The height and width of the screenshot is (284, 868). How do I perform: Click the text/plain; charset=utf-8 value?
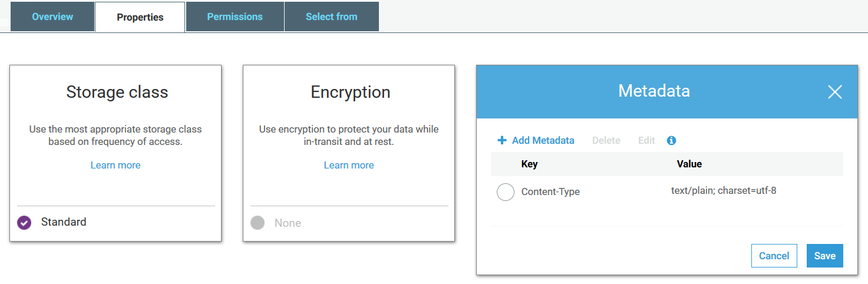pyautogui.click(x=724, y=191)
